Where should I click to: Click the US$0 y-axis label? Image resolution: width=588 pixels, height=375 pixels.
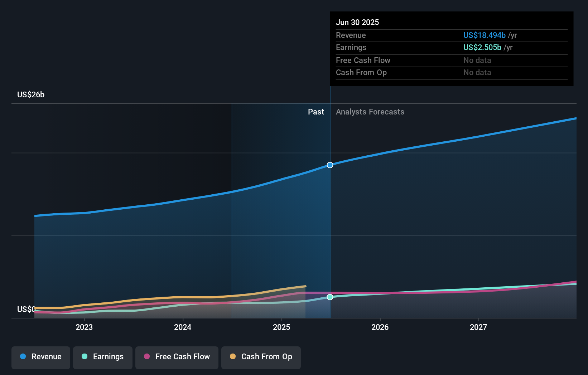click(x=26, y=309)
